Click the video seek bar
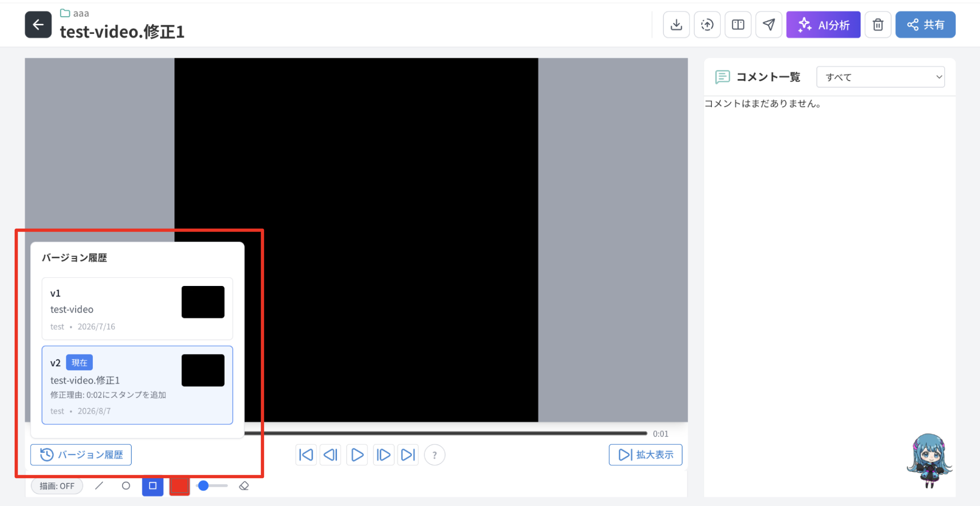Image resolution: width=980 pixels, height=506 pixels. click(x=446, y=433)
